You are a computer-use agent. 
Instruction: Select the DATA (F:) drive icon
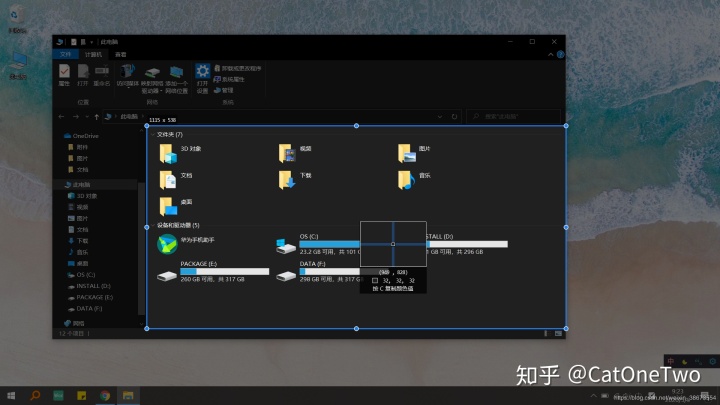[286, 276]
